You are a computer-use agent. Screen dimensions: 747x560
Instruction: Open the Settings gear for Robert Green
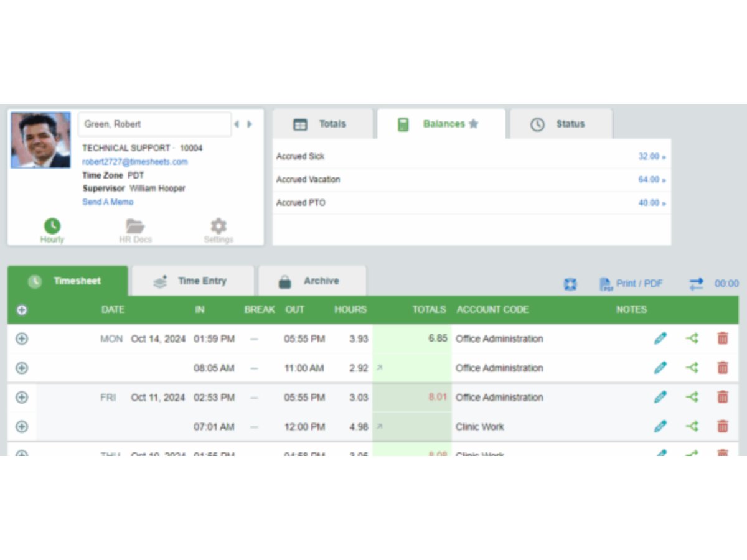(x=218, y=226)
